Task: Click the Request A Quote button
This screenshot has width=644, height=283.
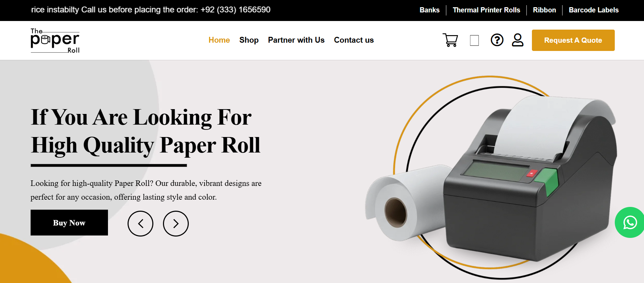Action: 573,40
